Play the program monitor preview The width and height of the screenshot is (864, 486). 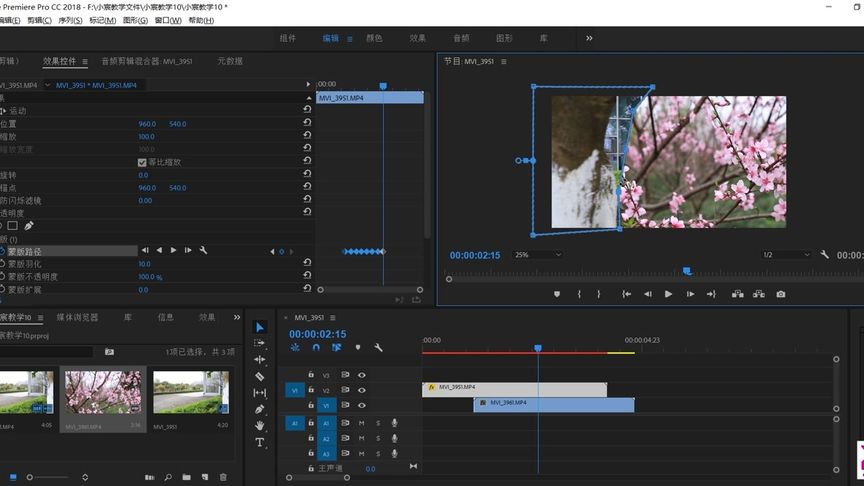(x=669, y=294)
